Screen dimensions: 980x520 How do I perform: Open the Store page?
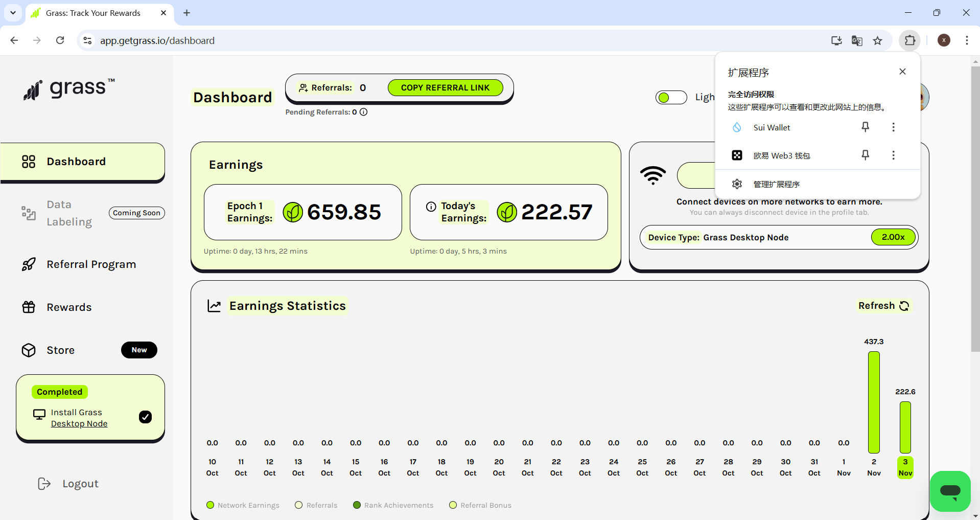pos(60,350)
